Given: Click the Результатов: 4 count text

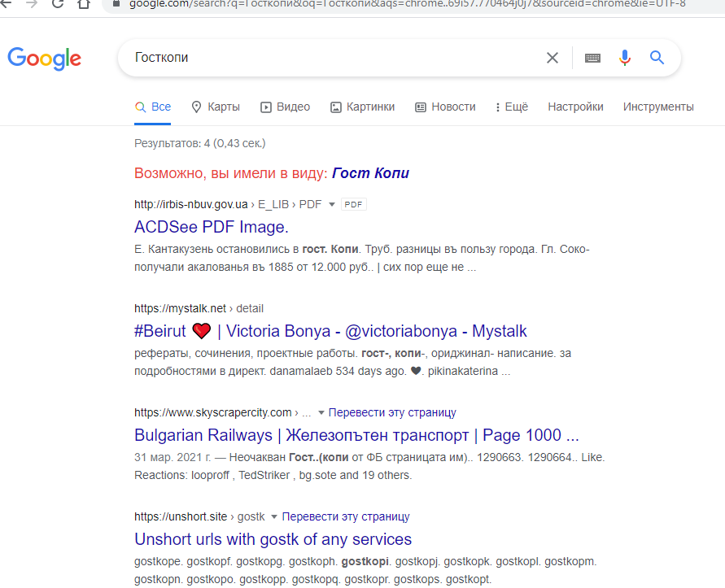Looking at the screenshot, I should pyautogui.click(x=199, y=143).
